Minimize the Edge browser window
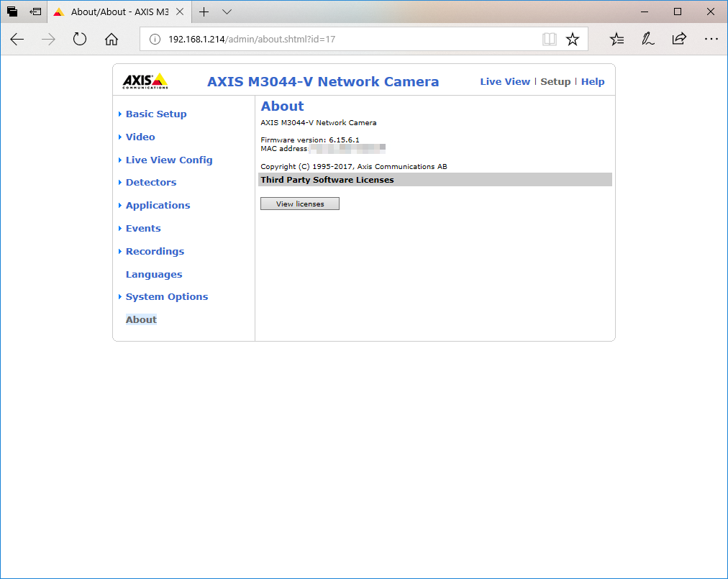The height and width of the screenshot is (579, 728). pyautogui.click(x=645, y=12)
